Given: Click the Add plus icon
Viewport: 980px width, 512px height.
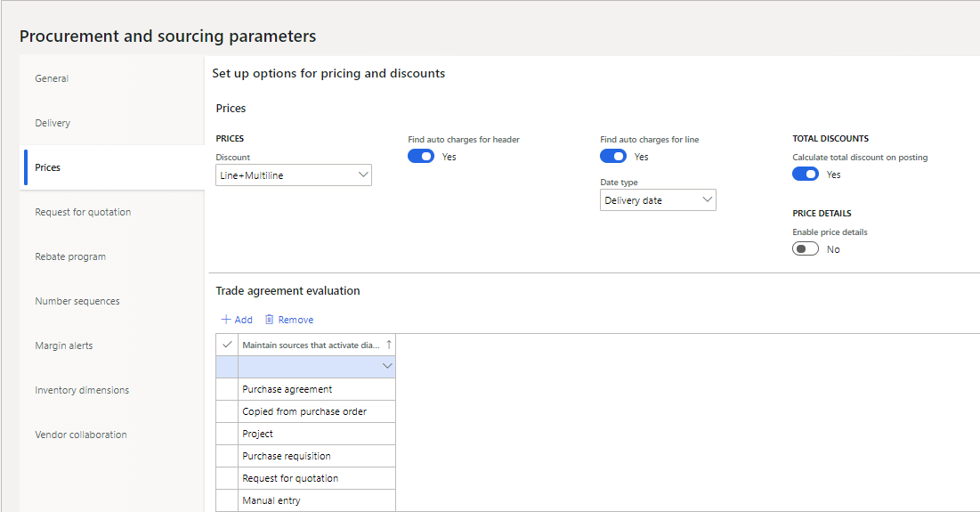Looking at the screenshot, I should click(226, 320).
